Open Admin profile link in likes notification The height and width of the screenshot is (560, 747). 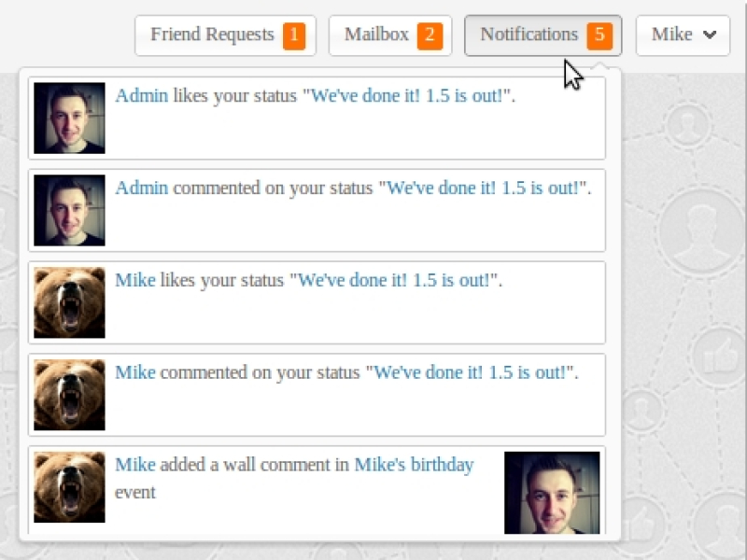(x=142, y=95)
